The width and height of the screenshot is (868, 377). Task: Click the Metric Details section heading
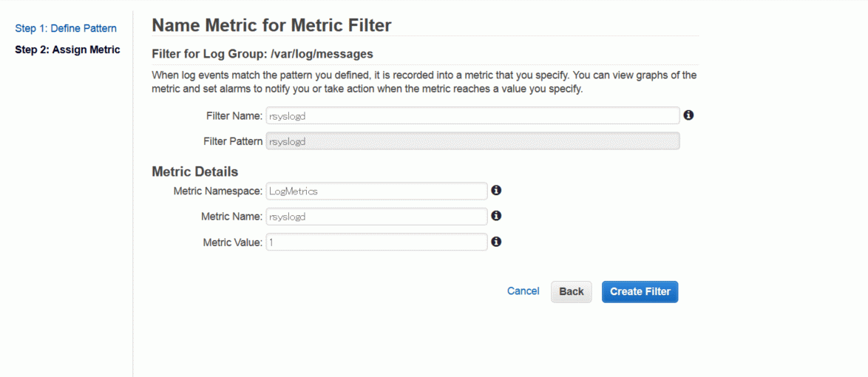tap(195, 171)
